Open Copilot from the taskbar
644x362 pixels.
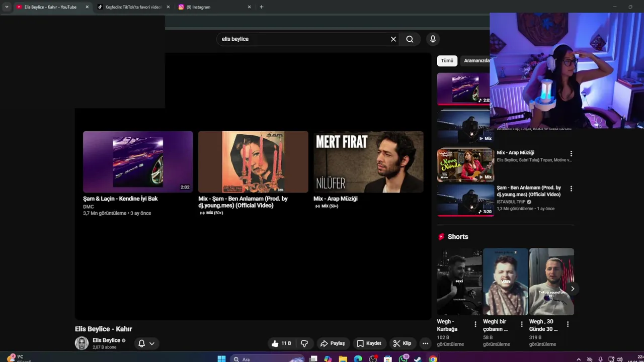(328, 359)
